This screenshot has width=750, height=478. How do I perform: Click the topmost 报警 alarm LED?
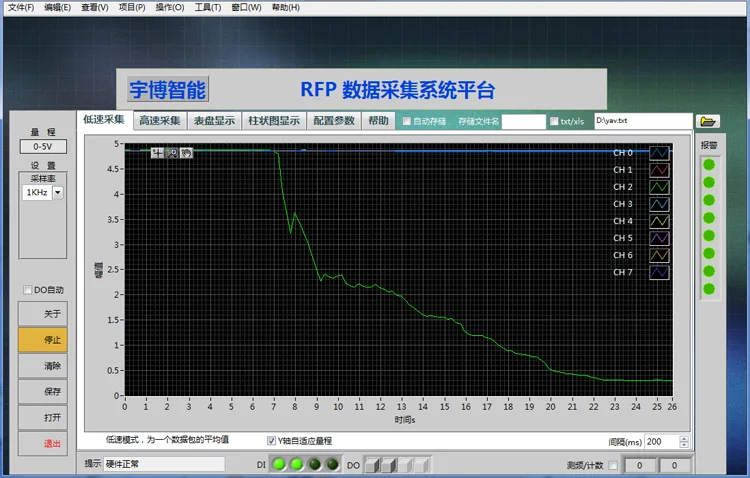tap(709, 165)
